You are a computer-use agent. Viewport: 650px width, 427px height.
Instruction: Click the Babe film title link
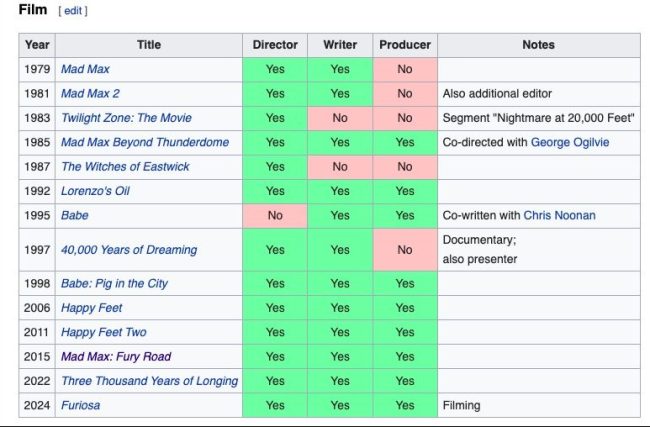pyautogui.click(x=77, y=215)
